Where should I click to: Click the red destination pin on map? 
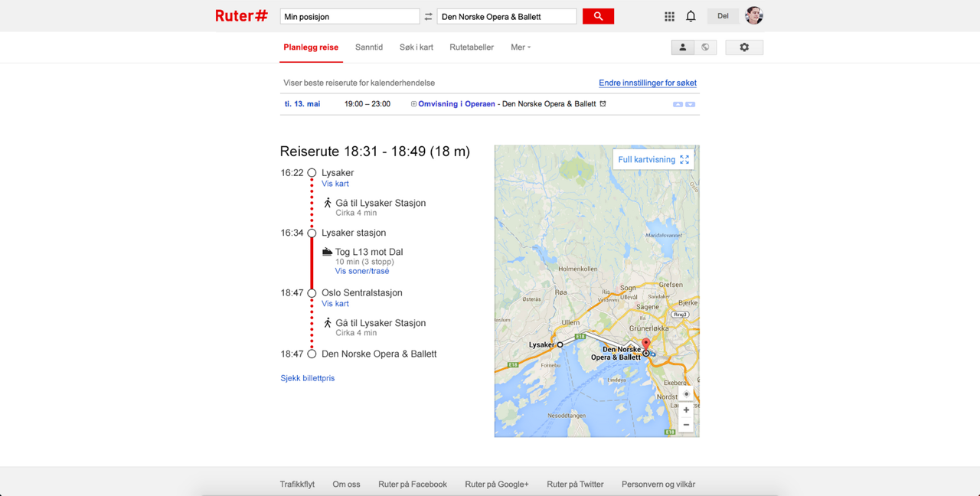[645, 344]
